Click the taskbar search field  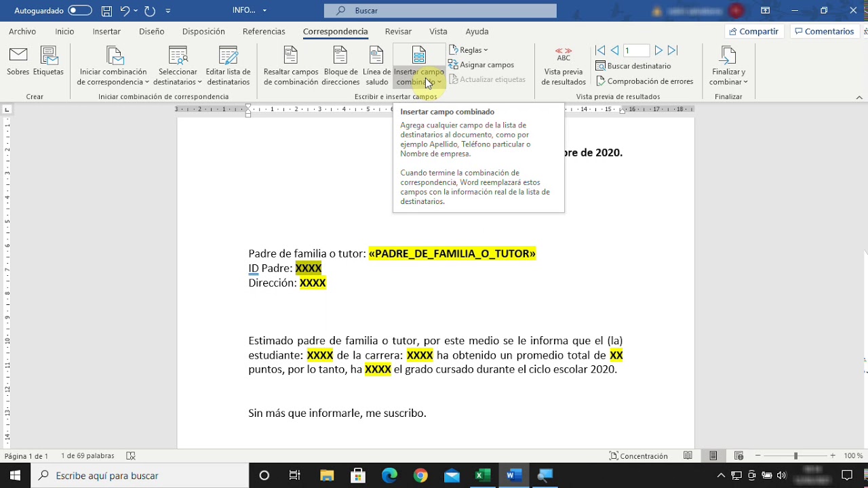tap(140, 475)
